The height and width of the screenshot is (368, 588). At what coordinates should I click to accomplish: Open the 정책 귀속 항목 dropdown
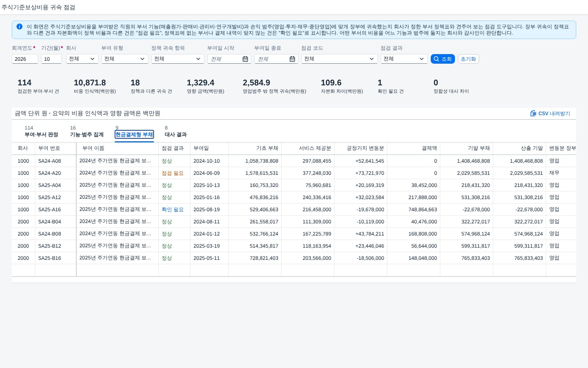tap(178, 59)
